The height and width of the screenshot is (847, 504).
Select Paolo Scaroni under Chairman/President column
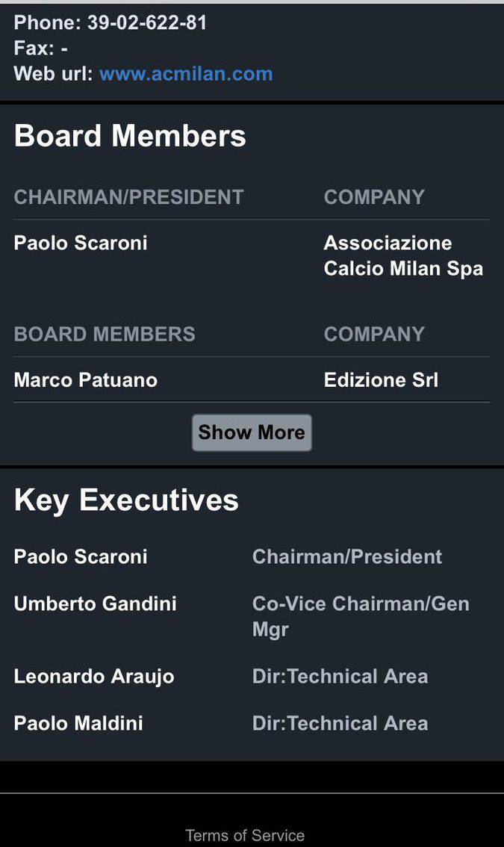coord(81,243)
